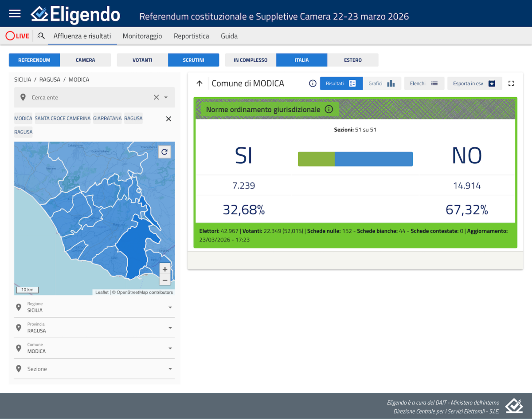The image size is (532, 419).
Task: Enter fullscreen view of results panel
Action: (x=511, y=83)
